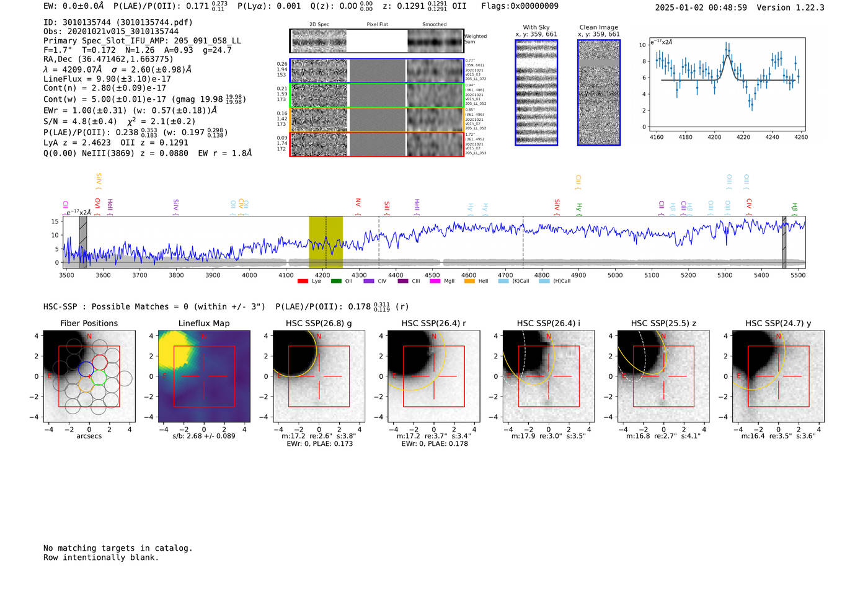The width and height of the screenshot is (868, 591).
Task: Open the With Sky image
Action: pyautogui.click(x=536, y=92)
